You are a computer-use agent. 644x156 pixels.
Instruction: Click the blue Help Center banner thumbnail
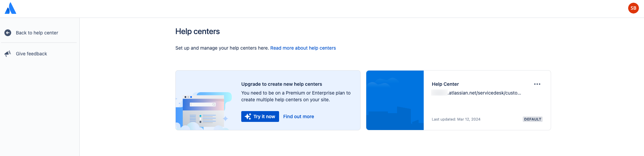click(395, 100)
